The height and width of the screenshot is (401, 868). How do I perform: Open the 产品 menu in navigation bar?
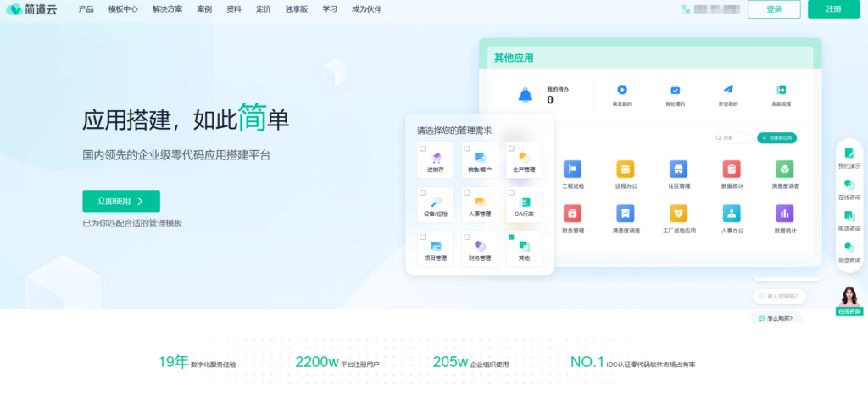tap(86, 9)
